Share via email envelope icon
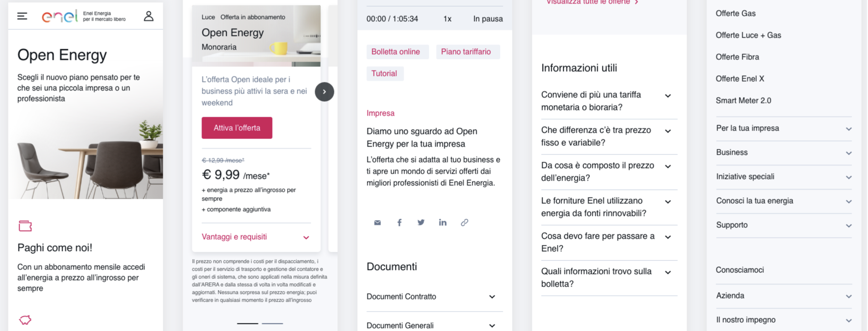 377,223
